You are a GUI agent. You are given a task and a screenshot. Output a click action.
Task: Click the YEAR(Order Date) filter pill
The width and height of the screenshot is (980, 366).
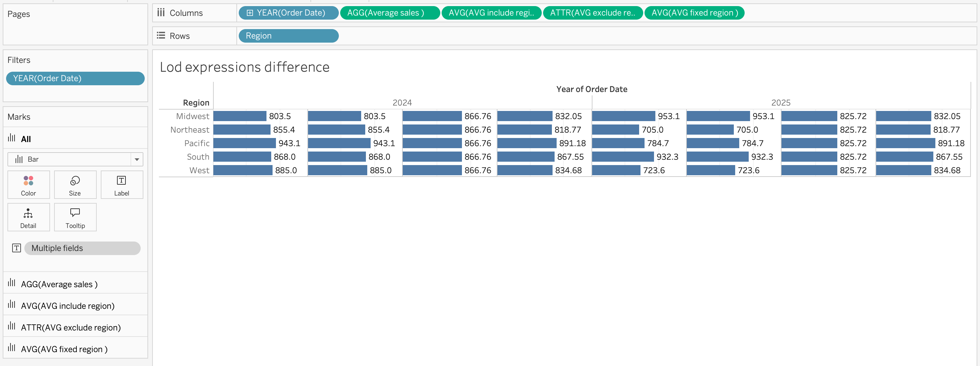click(75, 78)
